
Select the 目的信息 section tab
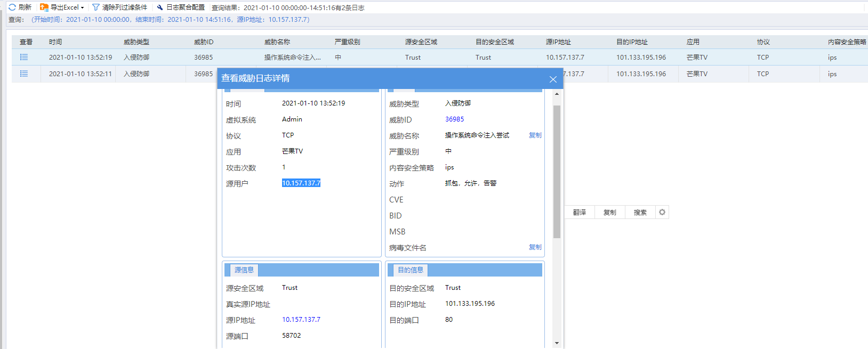(x=411, y=270)
